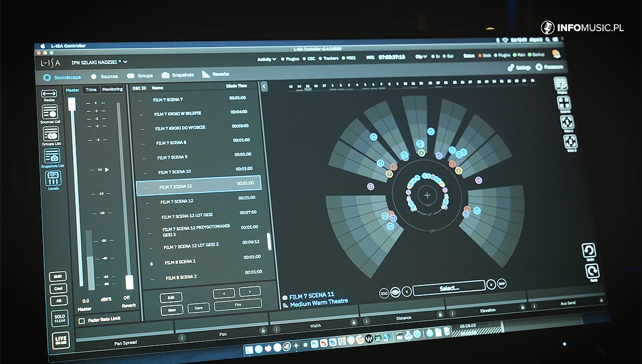642x364 pixels.
Task: Open the Sources List panel icon
Action: 50,112
